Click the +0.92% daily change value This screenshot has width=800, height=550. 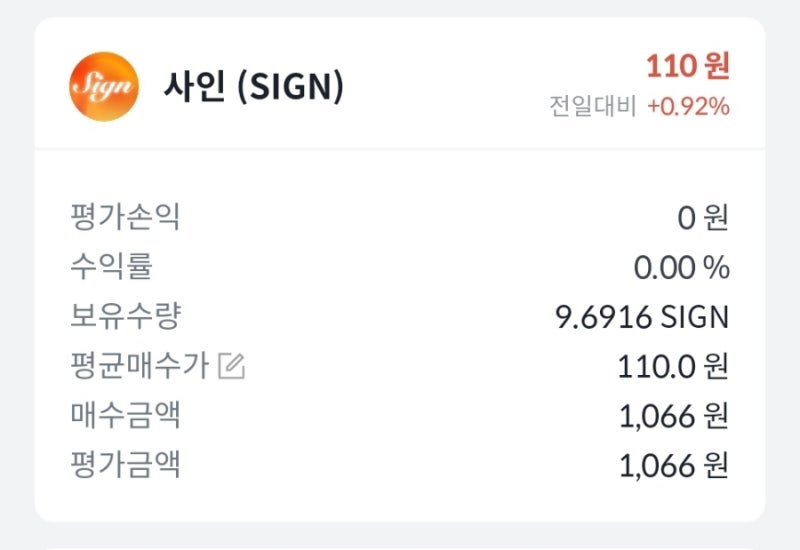click(688, 105)
